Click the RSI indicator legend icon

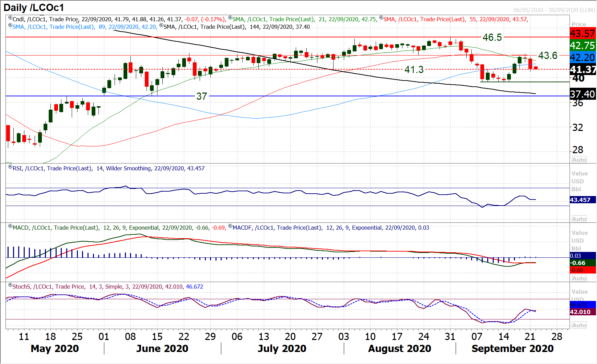[x=10, y=167]
